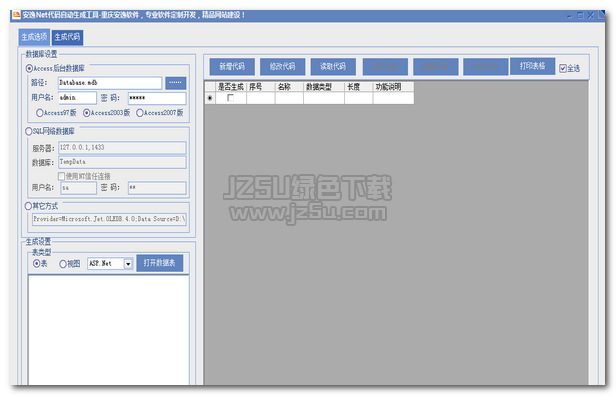
Task: Minimize the window via the title bar
Action: point(569,15)
